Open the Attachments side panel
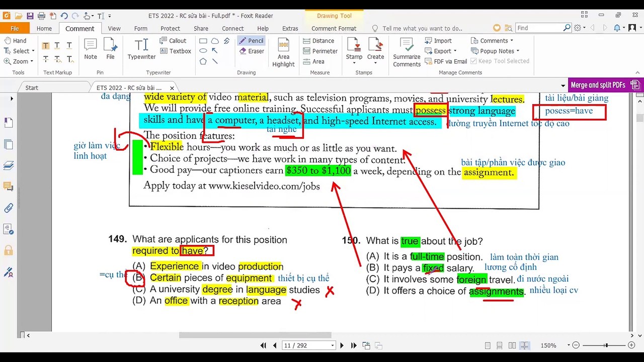Screen dimensions: 644x362 (9, 208)
